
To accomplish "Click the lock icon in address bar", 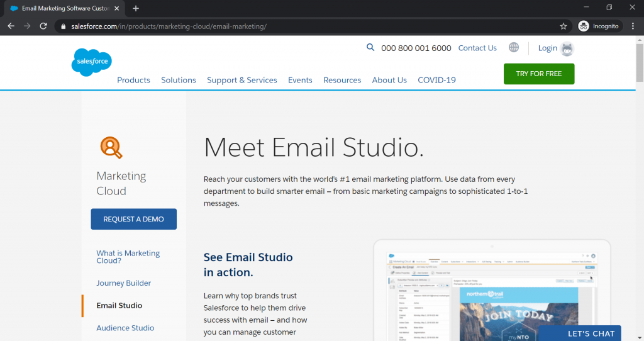I will pos(64,26).
